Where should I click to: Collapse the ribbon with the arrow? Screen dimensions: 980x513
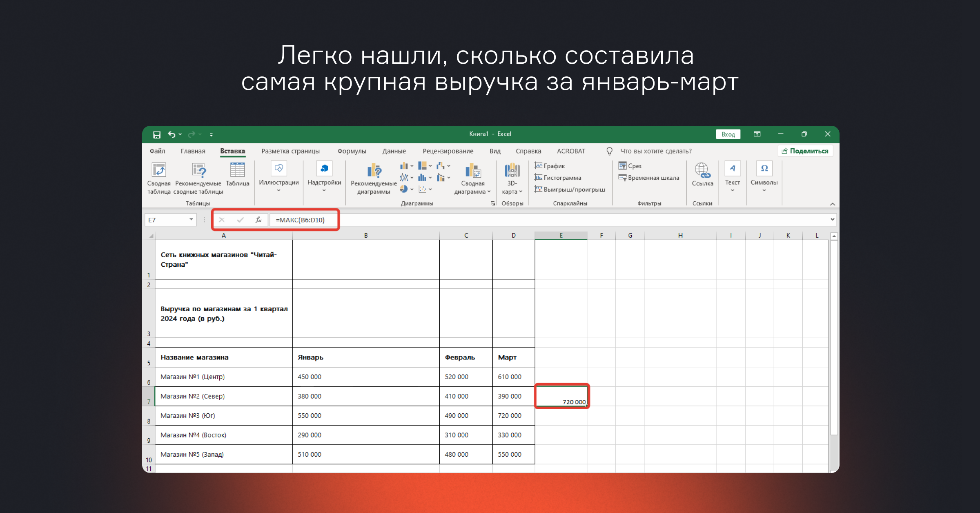pyautogui.click(x=832, y=204)
